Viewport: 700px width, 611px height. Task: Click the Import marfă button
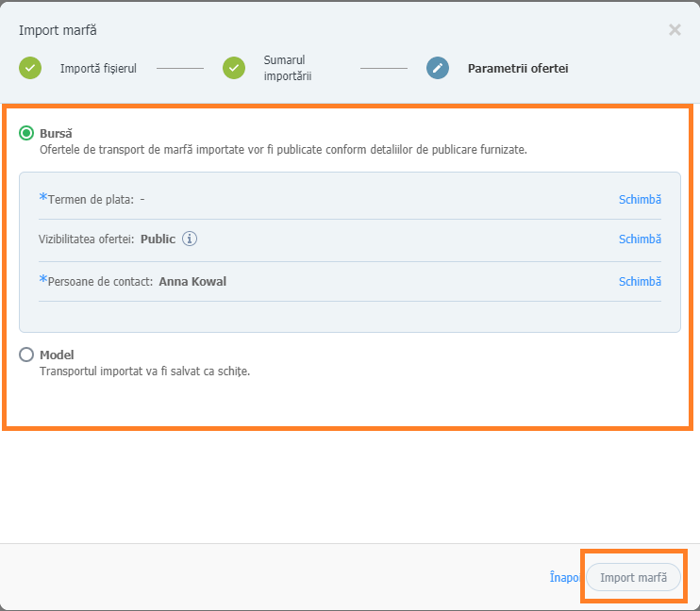coord(633,577)
